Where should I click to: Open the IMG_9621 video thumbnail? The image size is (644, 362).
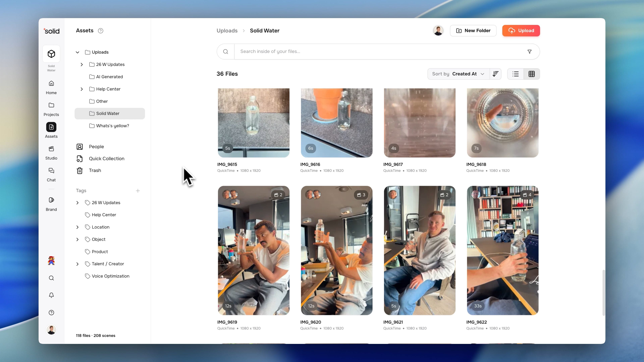click(419, 250)
